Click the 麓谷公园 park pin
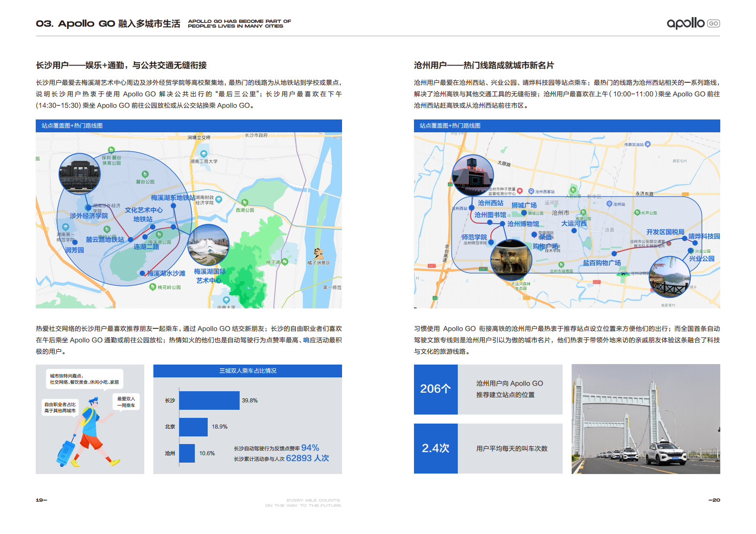The image size is (756, 534). (145, 174)
